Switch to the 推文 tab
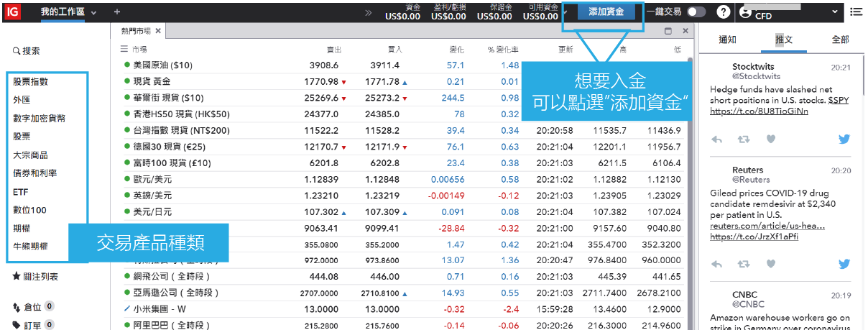This screenshot has width=868, height=330. pos(784,40)
